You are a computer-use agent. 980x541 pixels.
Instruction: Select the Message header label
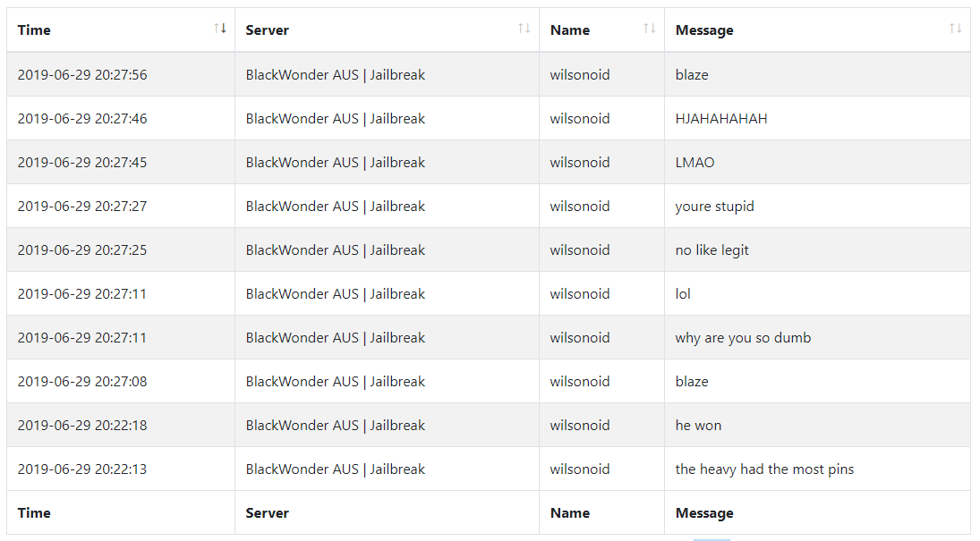pyautogui.click(x=704, y=30)
